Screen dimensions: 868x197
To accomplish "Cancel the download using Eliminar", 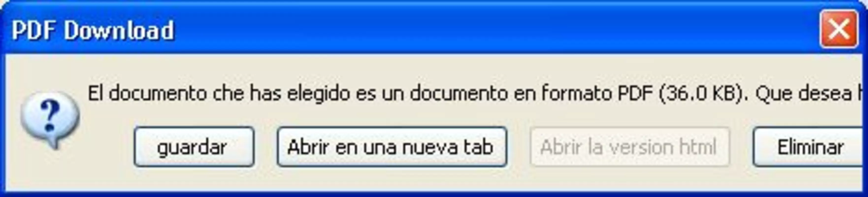I will point(810,147).
